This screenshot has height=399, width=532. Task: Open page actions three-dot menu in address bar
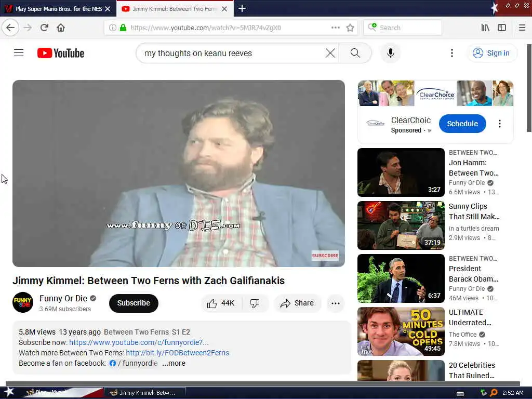[335, 28]
